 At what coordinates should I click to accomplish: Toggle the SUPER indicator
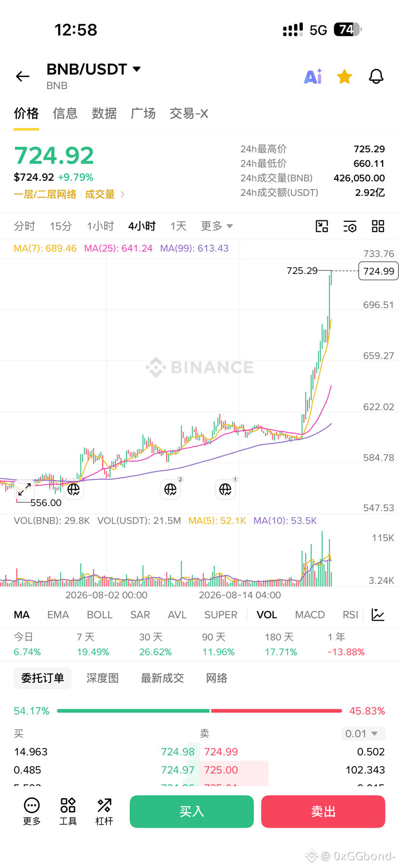pos(221,615)
